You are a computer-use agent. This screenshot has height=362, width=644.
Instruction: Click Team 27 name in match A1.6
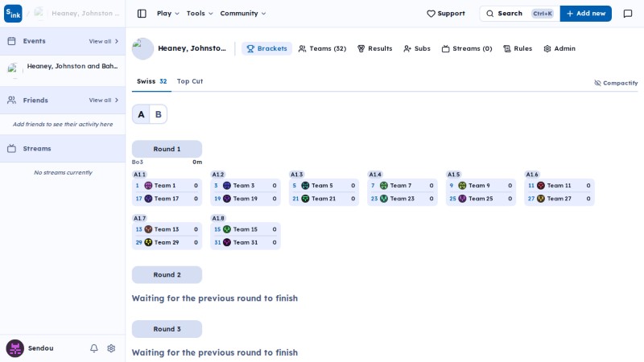pyautogui.click(x=559, y=199)
